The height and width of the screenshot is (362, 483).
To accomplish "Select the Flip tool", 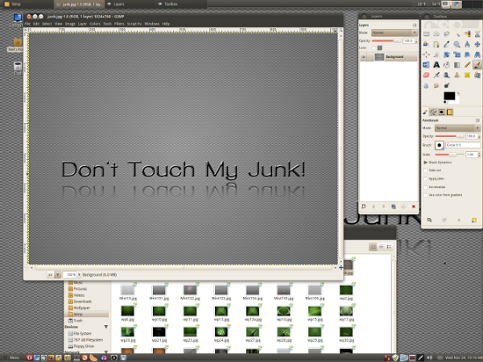I will (x=426, y=65).
